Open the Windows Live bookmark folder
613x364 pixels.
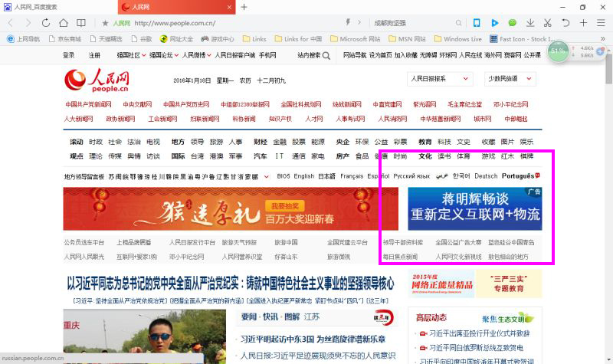(458, 39)
